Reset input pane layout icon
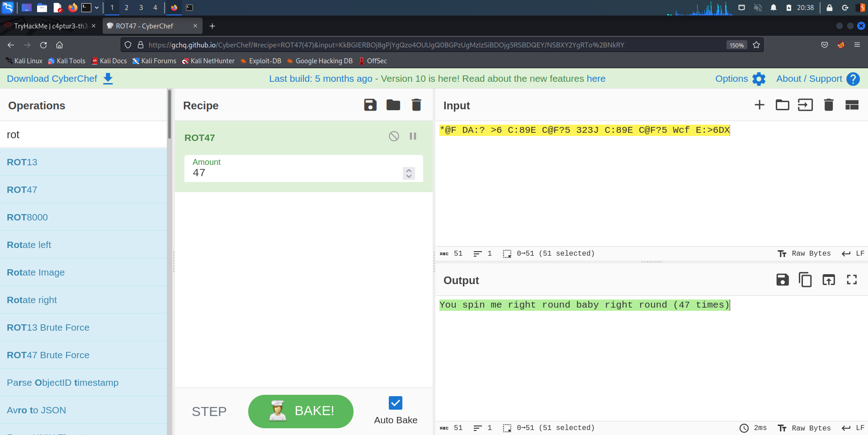868x435 pixels. [x=852, y=105]
